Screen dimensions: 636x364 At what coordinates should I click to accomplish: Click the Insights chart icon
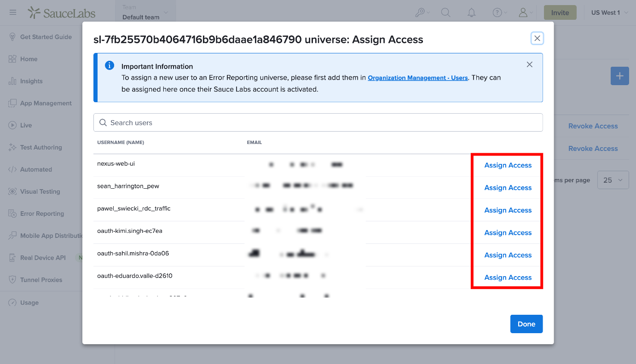click(12, 81)
